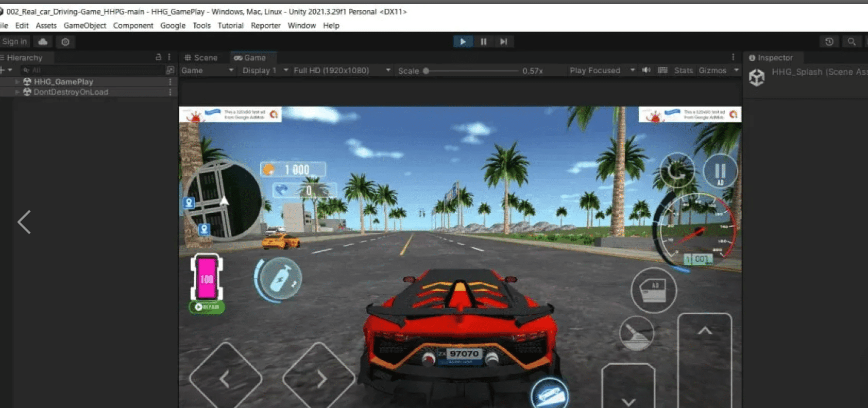Viewport: 868px width, 408px height.
Task: Toggle the Mute Audio speaker icon
Action: click(x=646, y=71)
